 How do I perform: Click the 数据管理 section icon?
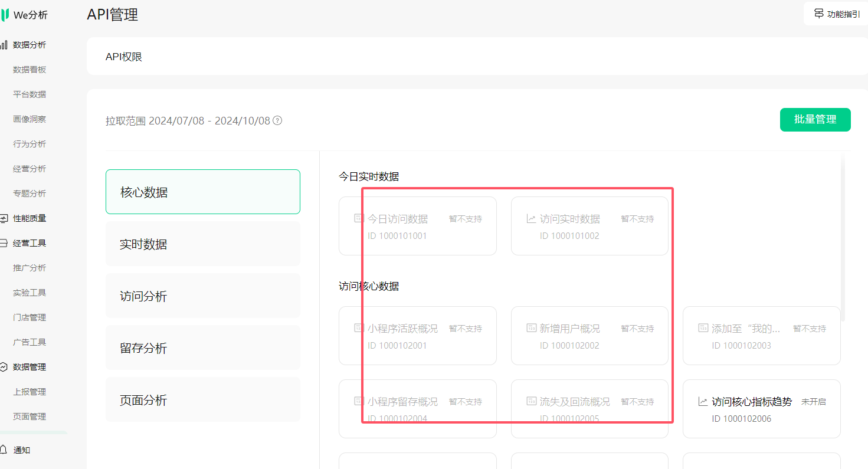coord(4,367)
